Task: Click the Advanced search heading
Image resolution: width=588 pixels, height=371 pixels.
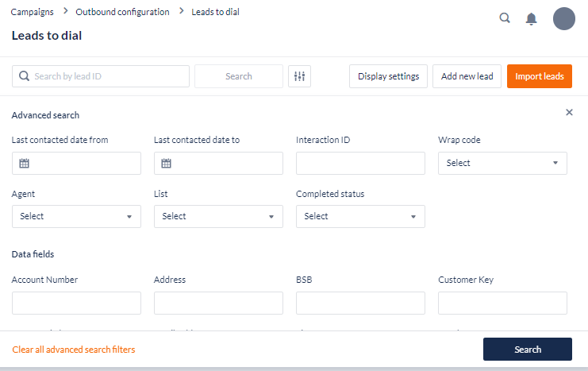Action: pos(45,115)
